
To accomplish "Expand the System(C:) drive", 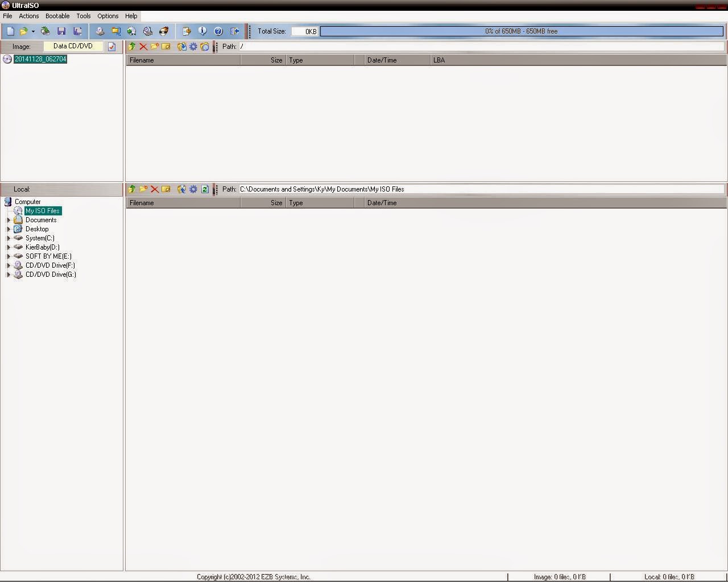I will (x=9, y=238).
